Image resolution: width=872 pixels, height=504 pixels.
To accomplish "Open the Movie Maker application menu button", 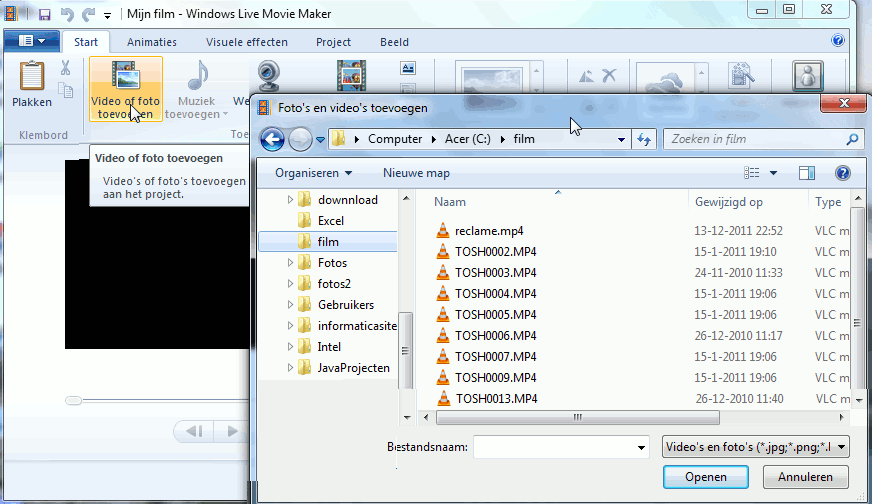I will (x=32, y=41).
